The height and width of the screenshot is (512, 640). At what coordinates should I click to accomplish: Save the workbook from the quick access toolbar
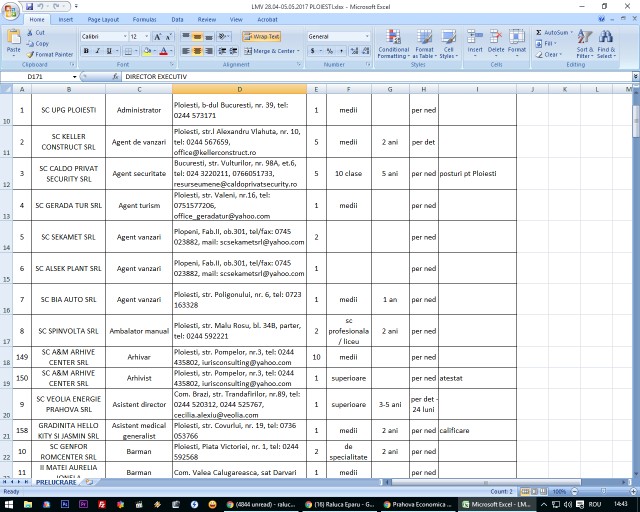point(29,7)
